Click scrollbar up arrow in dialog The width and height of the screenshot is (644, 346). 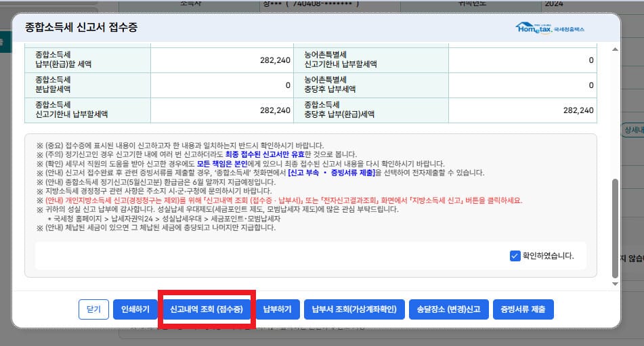(x=615, y=49)
